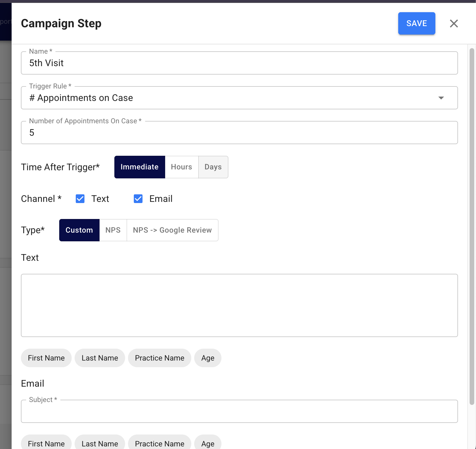The width and height of the screenshot is (476, 449).
Task: Click the SAVE button
Action: [416, 23]
